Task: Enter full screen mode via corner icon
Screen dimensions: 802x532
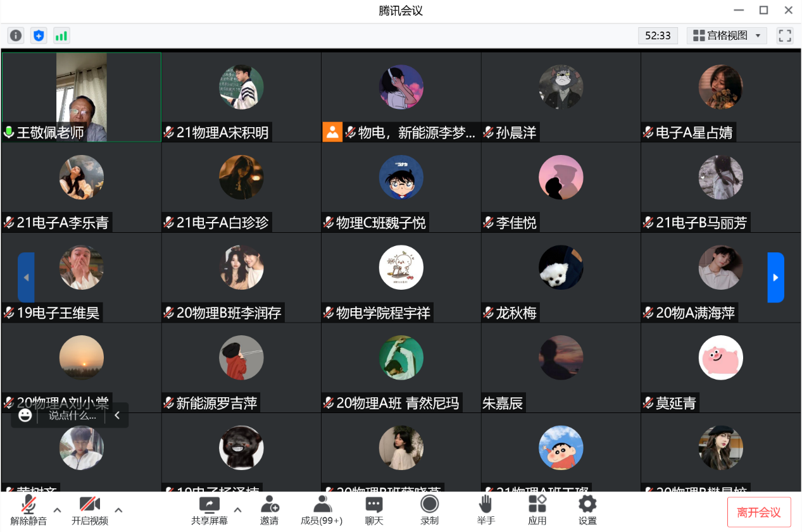Action: coord(785,35)
